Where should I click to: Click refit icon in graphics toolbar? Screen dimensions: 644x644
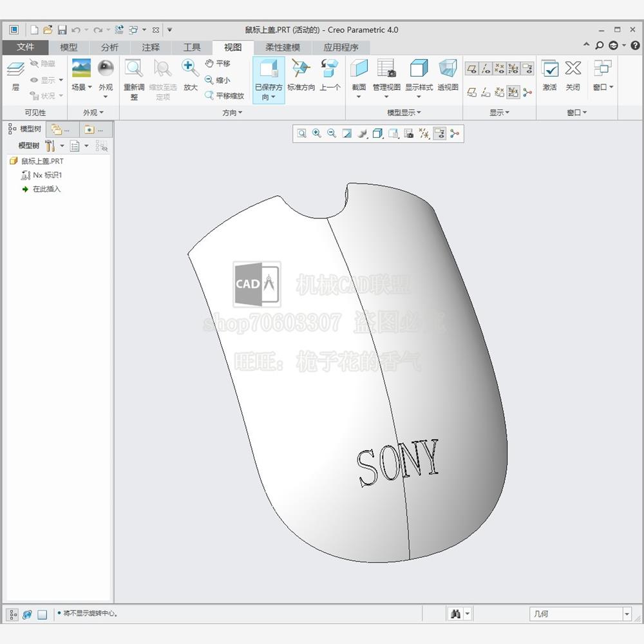(x=302, y=133)
